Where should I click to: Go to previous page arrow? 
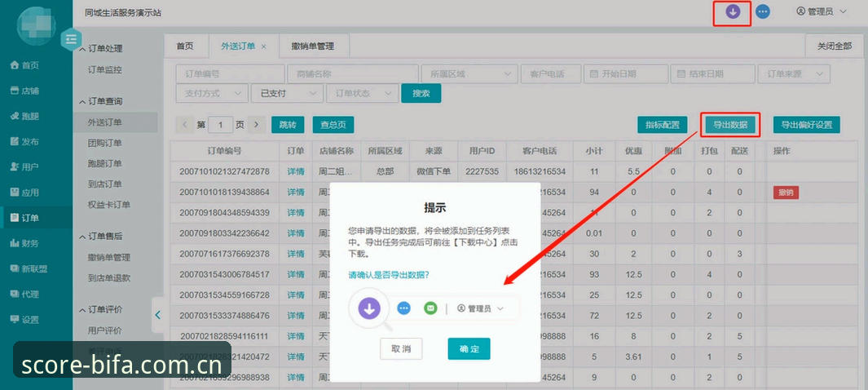tap(185, 125)
